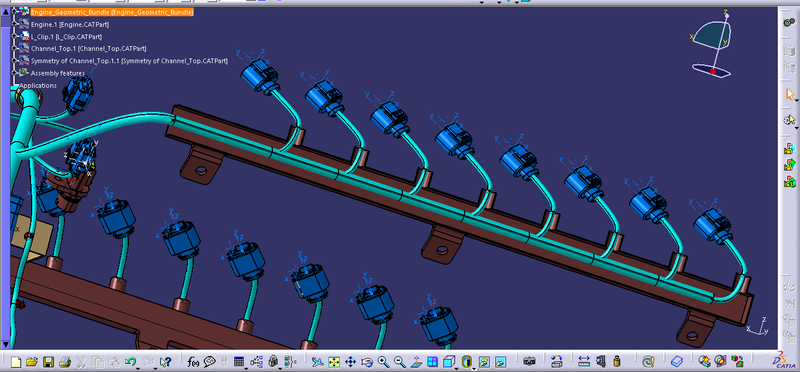This screenshot has width=800, height=372.
Task: Click the Zoom In magnifier icon
Action: click(x=383, y=362)
